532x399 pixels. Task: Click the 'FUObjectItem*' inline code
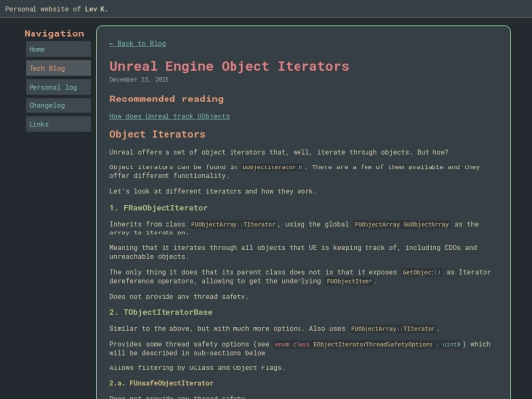pyautogui.click(x=350, y=281)
